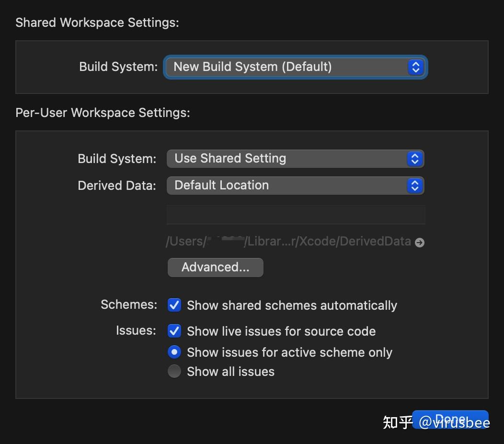The image size is (504, 444).
Task: Click the shared Build System popup chevron icon
Action: pos(415,67)
